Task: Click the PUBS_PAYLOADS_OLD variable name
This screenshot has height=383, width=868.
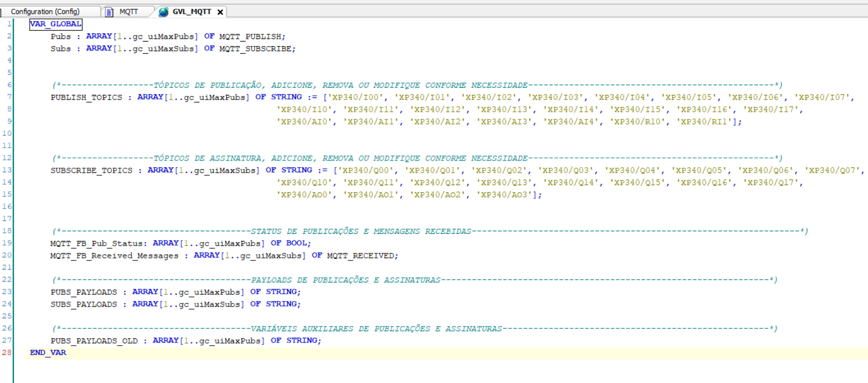Action: (x=94, y=340)
